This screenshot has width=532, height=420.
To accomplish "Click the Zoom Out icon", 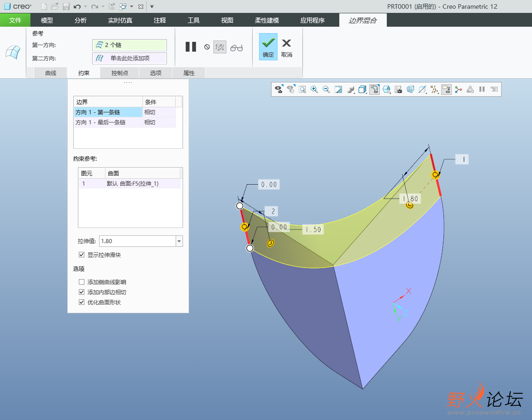I will click(326, 89).
